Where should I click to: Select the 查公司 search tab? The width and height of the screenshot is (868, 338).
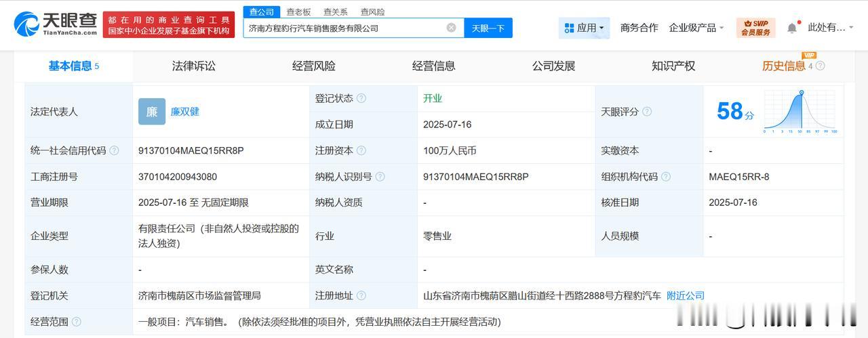[261, 12]
